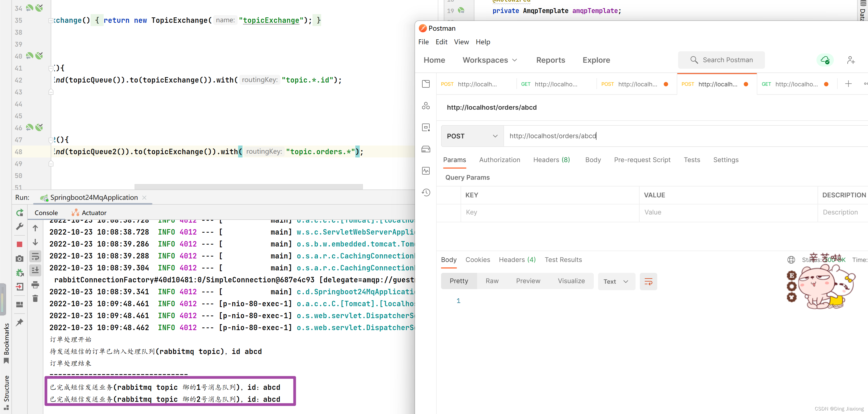
Task: Open Postman Explore page
Action: [596, 60]
